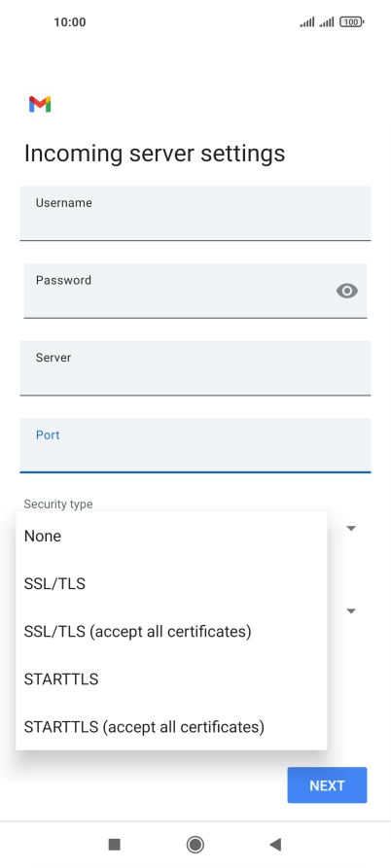Tap the NEXT button
Image resolution: width=391 pixels, height=868 pixels.
coord(327,785)
